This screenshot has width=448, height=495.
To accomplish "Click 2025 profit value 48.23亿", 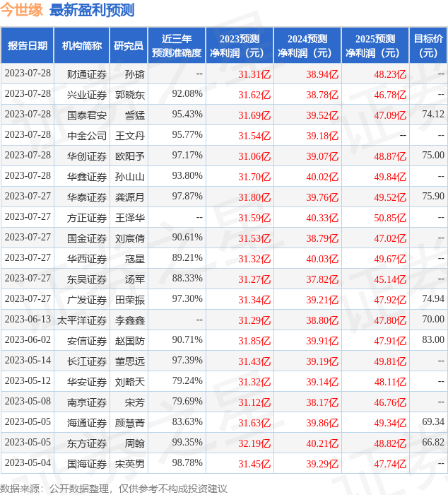I will [390, 74].
